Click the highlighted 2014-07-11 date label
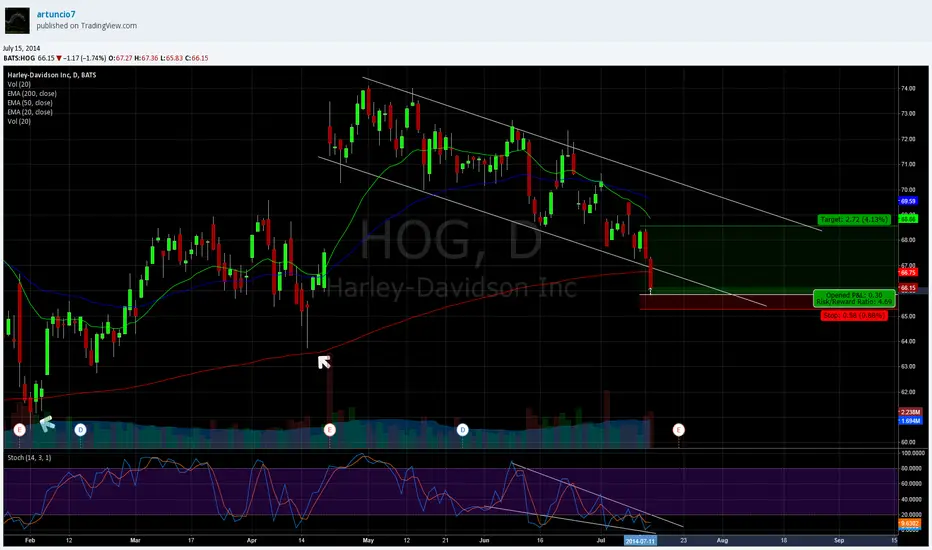This screenshot has width=932, height=550. point(640,540)
